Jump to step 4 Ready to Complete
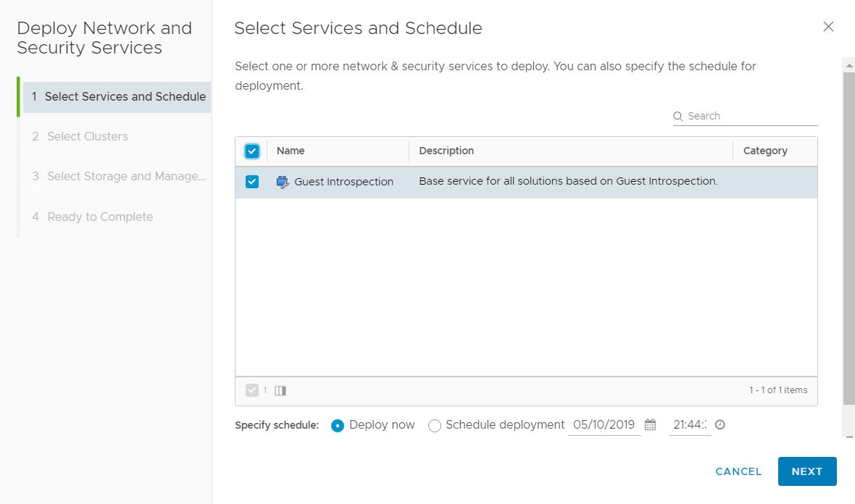Viewport: 855px width, 504px height. 100,217
